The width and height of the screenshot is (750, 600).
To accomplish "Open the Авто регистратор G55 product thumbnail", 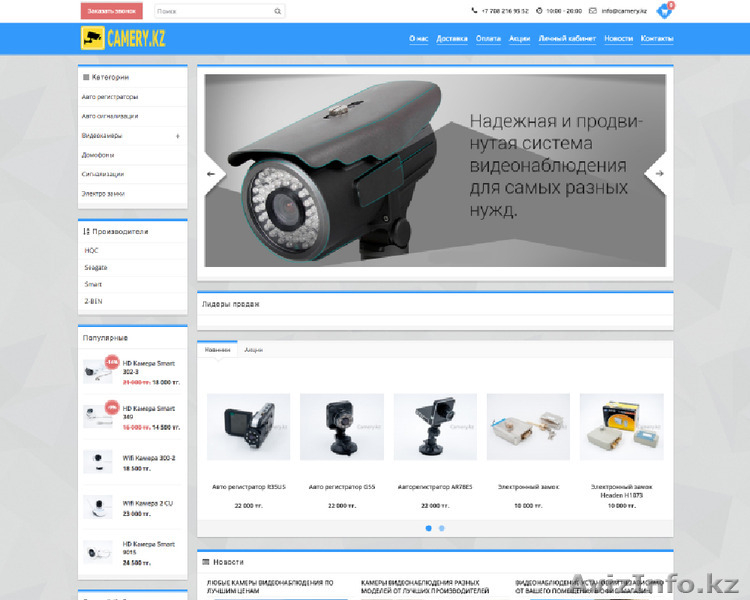I will click(342, 426).
